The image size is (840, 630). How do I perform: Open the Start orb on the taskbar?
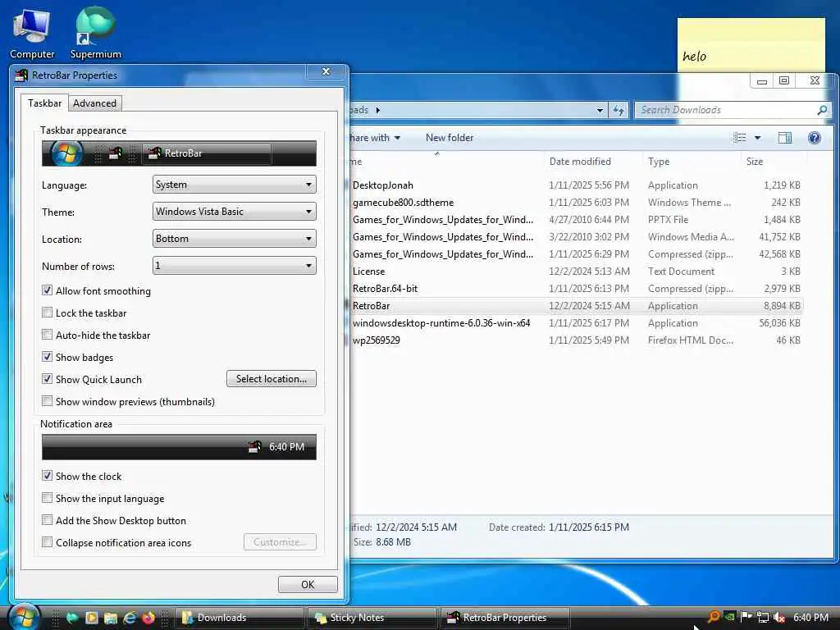[x=24, y=617]
